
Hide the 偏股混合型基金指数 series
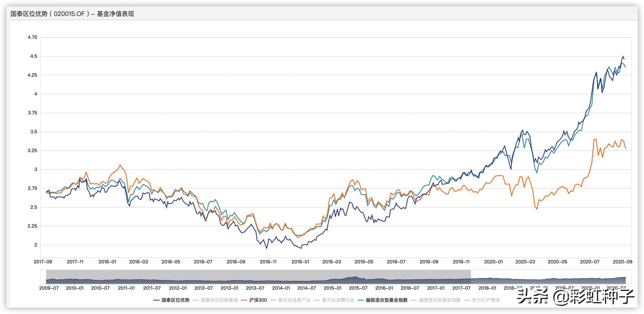coord(382,300)
